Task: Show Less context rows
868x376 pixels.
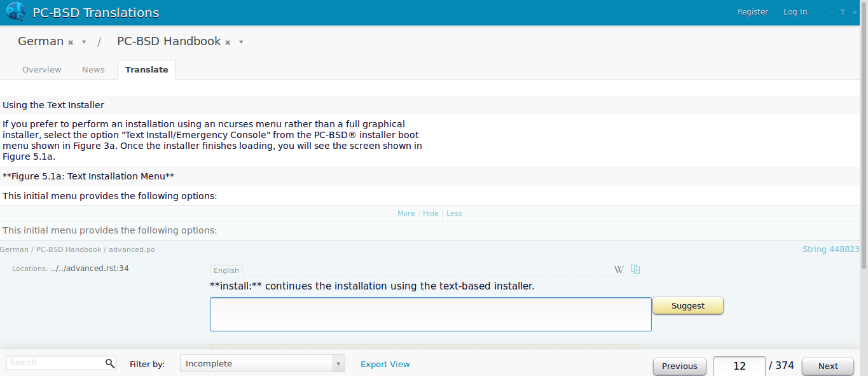Action: click(454, 214)
